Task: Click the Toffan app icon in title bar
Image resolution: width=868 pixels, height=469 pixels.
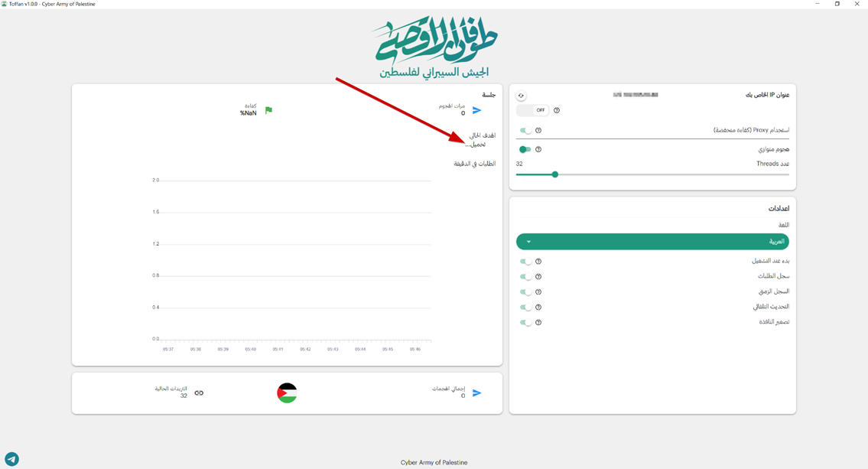Action: tap(4, 4)
